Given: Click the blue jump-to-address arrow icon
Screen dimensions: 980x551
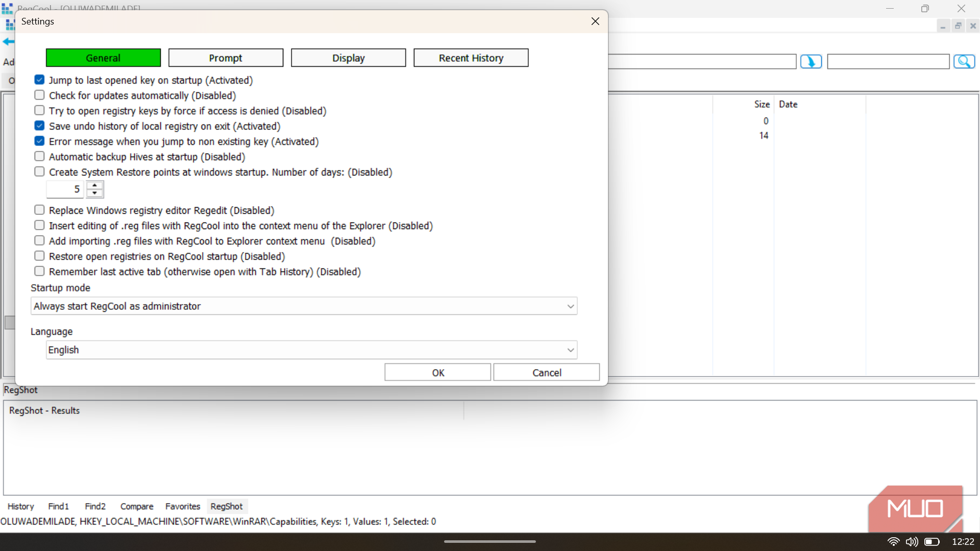Looking at the screenshot, I should pyautogui.click(x=811, y=62).
